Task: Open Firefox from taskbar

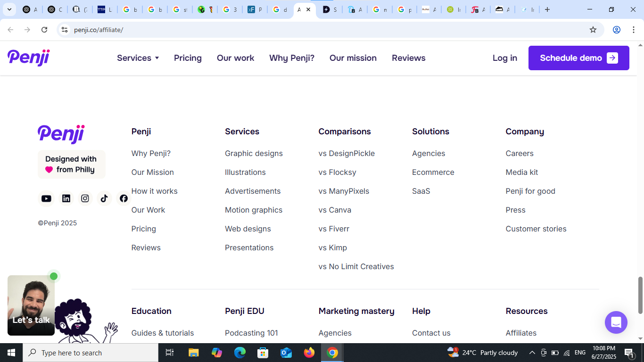Action: [309, 353]
